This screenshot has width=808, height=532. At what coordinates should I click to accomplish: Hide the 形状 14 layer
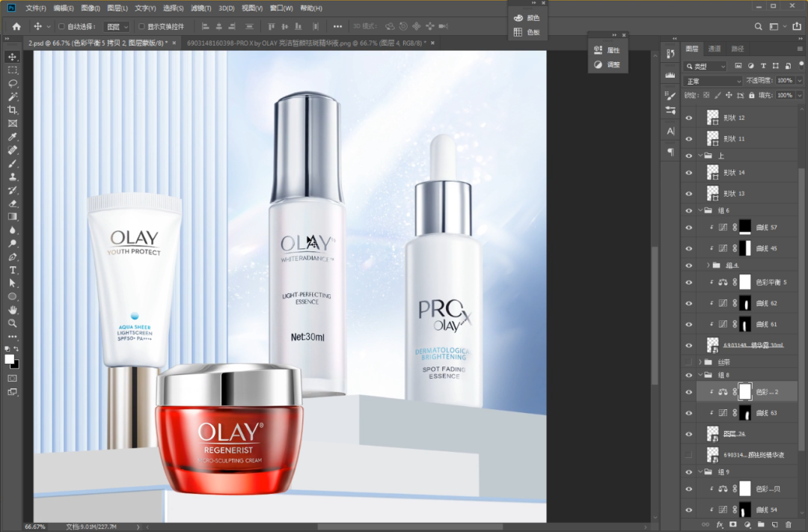tap(689, 173)
